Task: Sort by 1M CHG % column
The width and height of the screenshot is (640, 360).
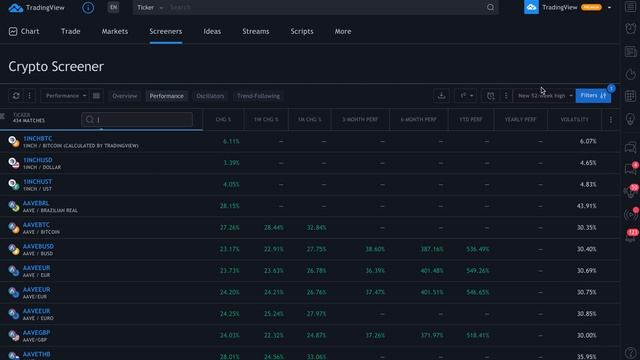Action: click(309, 120)
